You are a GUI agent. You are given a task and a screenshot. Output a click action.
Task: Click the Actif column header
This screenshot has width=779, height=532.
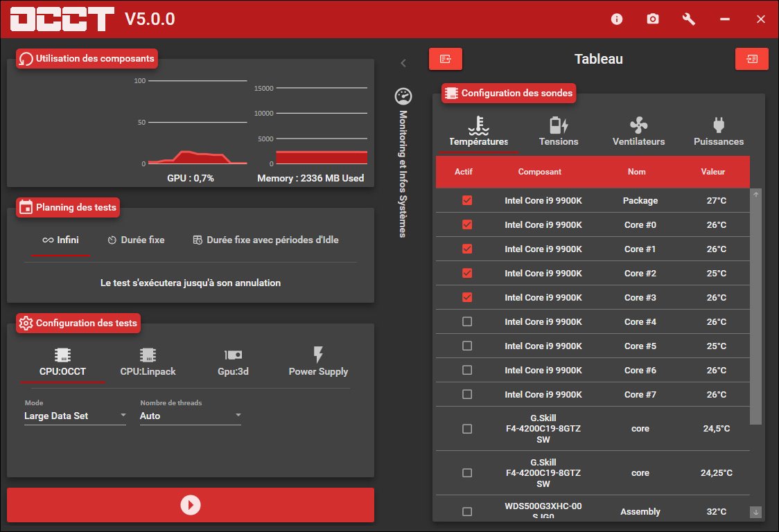pyautogui.click(x=464, y=172)
